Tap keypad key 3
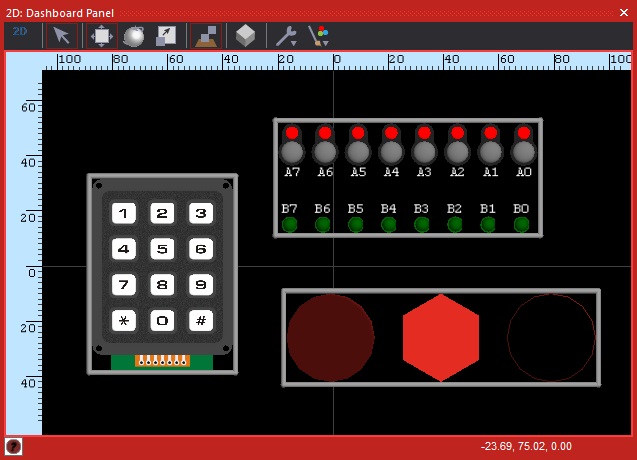 coord(201,213)
